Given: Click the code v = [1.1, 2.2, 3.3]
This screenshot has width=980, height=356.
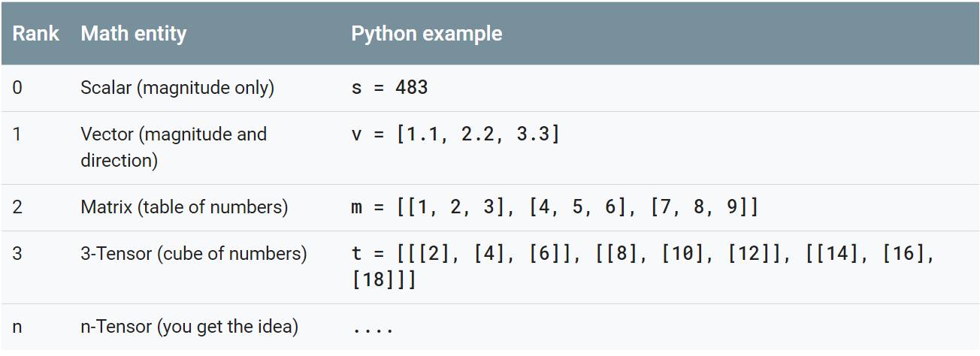Looking at the screenshot, I should pyautogui.click(x=455, y=134).
